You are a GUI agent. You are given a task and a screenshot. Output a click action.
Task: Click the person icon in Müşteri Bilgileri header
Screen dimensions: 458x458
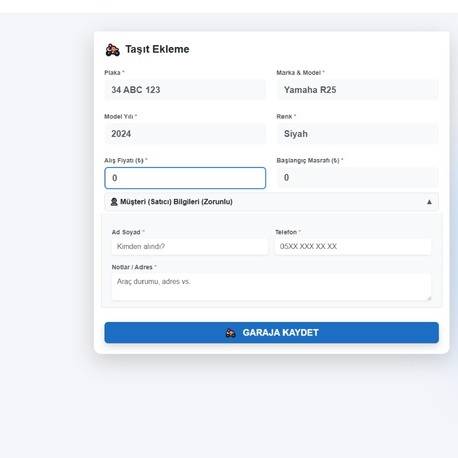[x=114, y=202]
